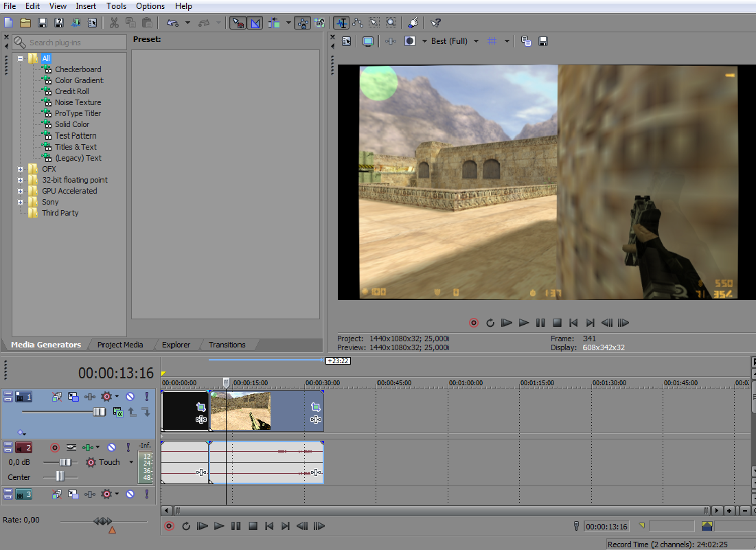756x550 pixels.
Task: Click the gameplay clip thumbnail on the timeline
Action: click(240, 411)
